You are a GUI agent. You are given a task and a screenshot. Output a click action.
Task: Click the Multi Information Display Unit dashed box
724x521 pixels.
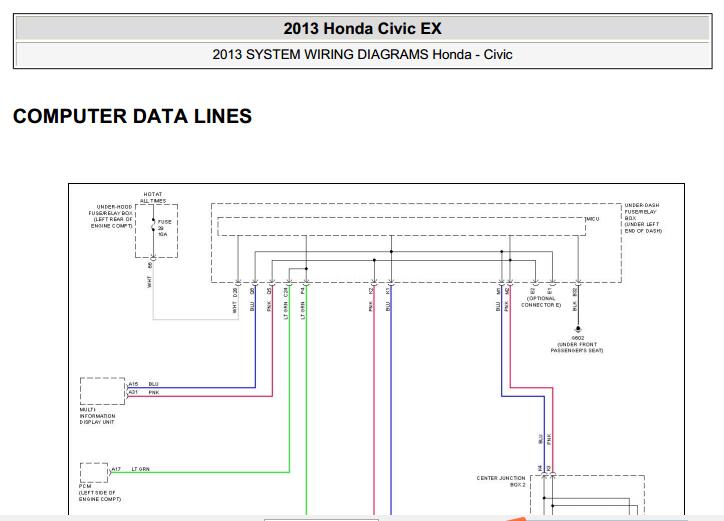click(103, 391)
